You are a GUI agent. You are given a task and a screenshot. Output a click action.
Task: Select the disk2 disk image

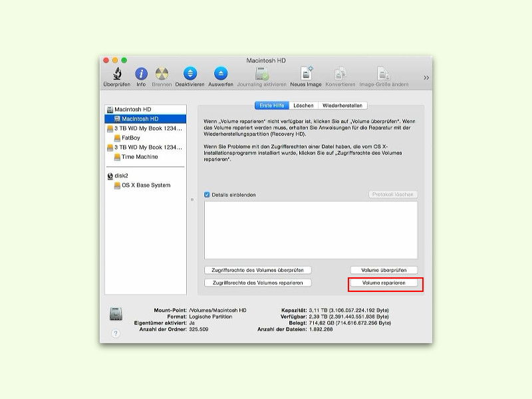[x=146, y=176]
